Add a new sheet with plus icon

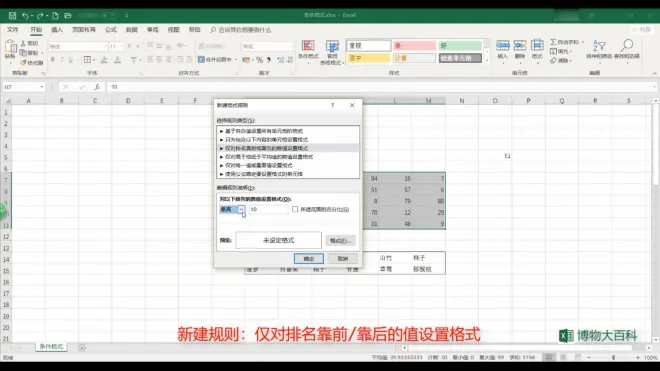(x=82, y=347)
